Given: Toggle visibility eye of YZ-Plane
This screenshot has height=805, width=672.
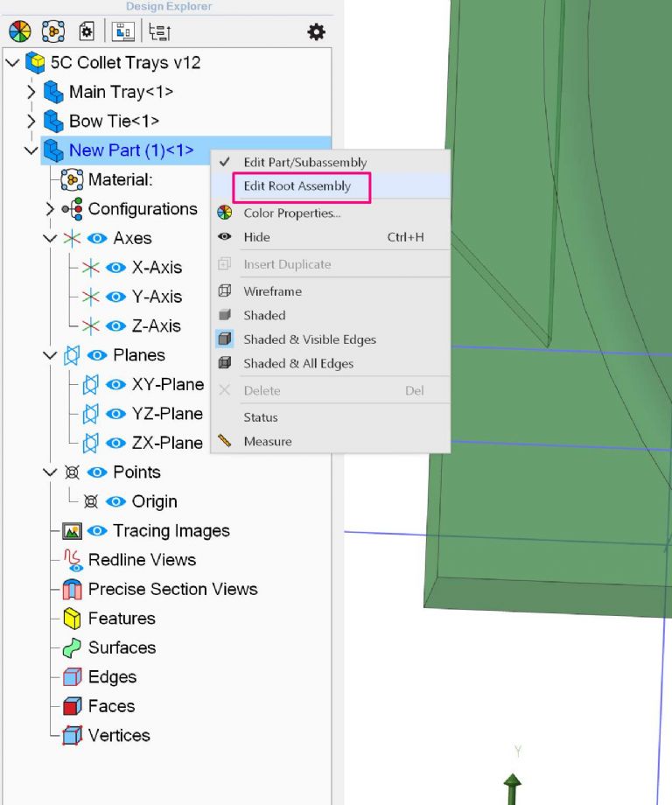Looking at the screenshot, I should tap(115, 414).
